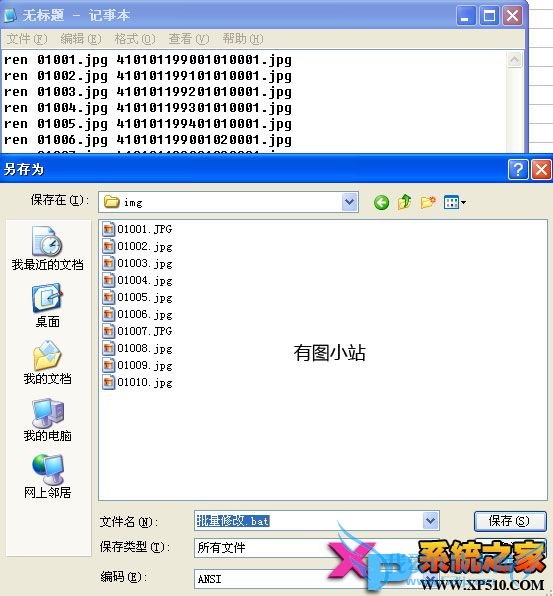Select file 01010.jpg in the list
Image resolution: width=553 pixels, height=596 pixels.
coord(138,382)
